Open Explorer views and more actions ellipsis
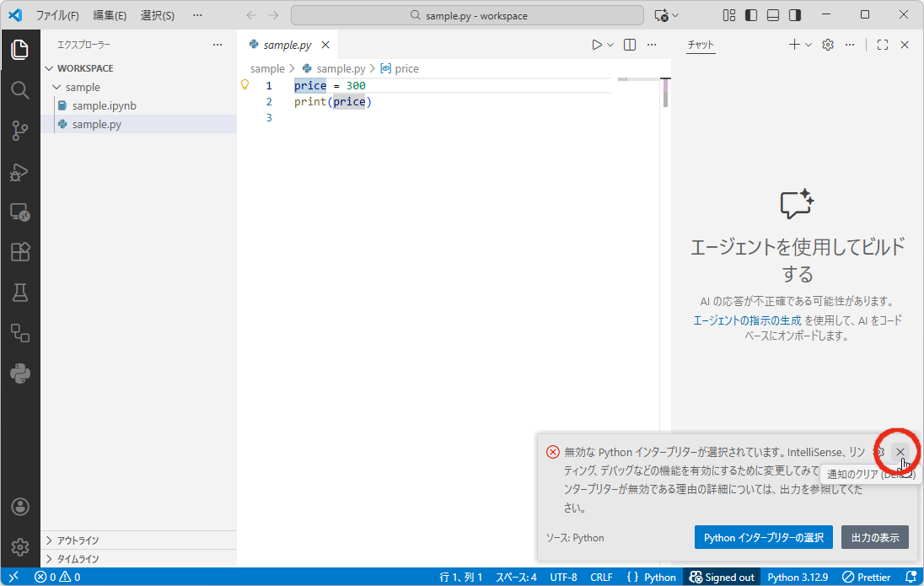This screenshot has width=924, height=586. [218, 45]
